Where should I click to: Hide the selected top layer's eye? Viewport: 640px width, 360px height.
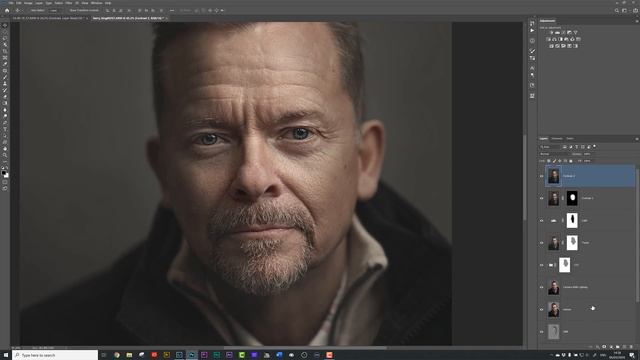click(542, 176)
